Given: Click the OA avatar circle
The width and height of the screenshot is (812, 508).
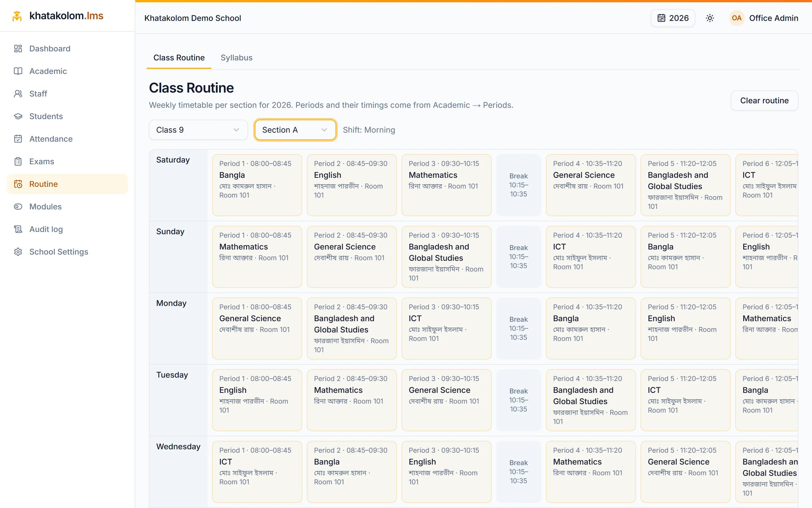Looking at the screenshot, I should pyautogui.click(x=736, y=18).
